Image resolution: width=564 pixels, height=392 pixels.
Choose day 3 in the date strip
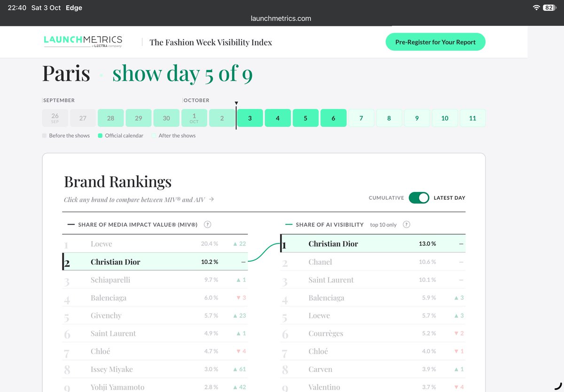(250, 118)
